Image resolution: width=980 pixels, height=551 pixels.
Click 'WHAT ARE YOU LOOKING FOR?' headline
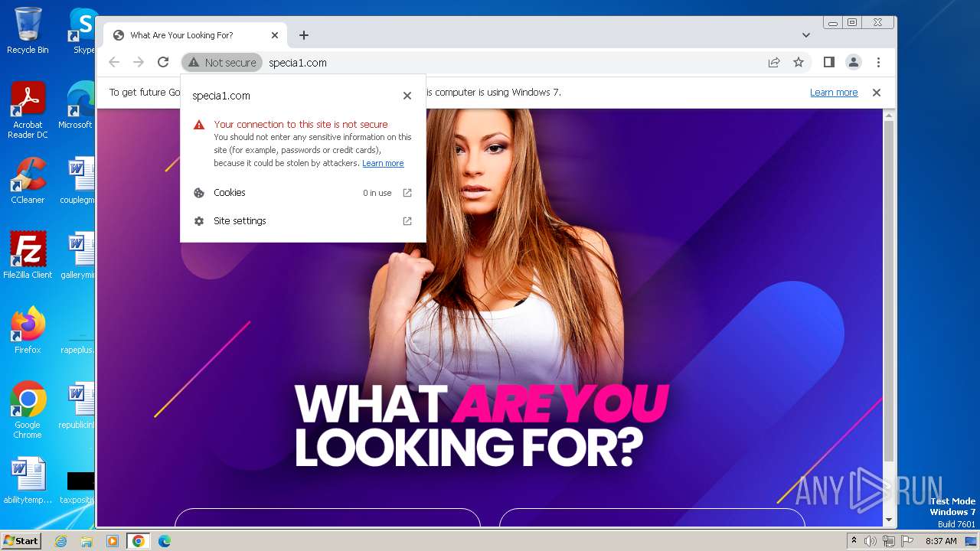(x=481, y=425)
